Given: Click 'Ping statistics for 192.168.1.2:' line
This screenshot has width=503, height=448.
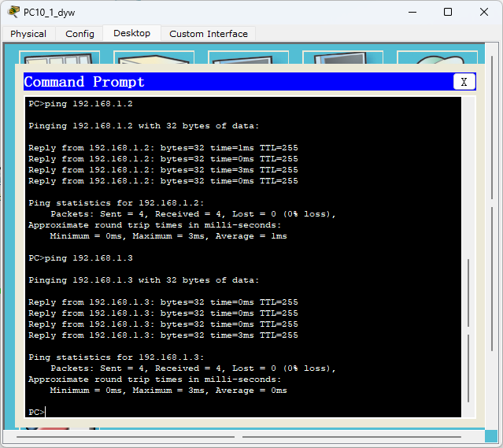Looking at the screenshot, I should coord(117,203).
